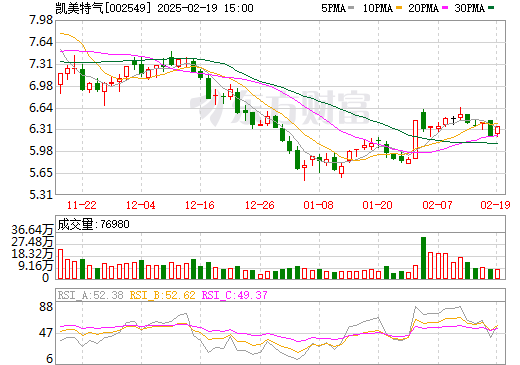Select the 01-20 date axis label
This screenshot has height=365, width=520.
click(x=378, y=205)
